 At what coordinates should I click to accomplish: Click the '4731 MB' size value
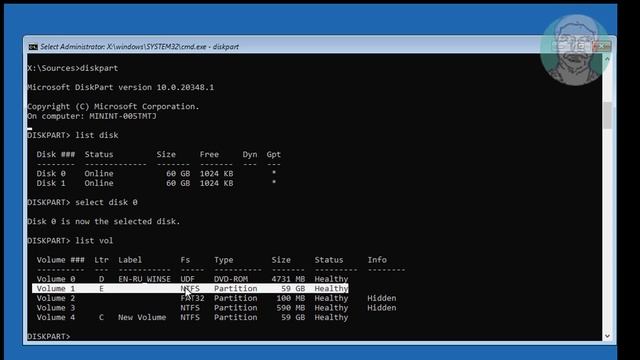[x=288, y=279]
